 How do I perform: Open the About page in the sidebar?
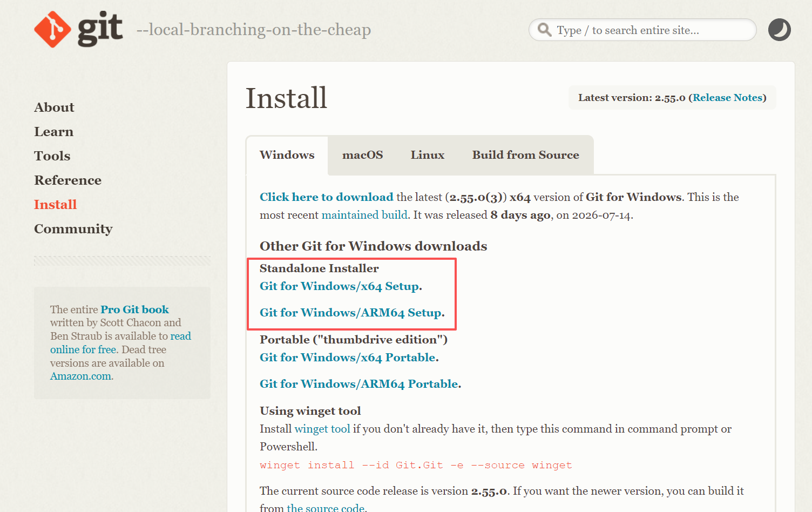coord(54,107)
